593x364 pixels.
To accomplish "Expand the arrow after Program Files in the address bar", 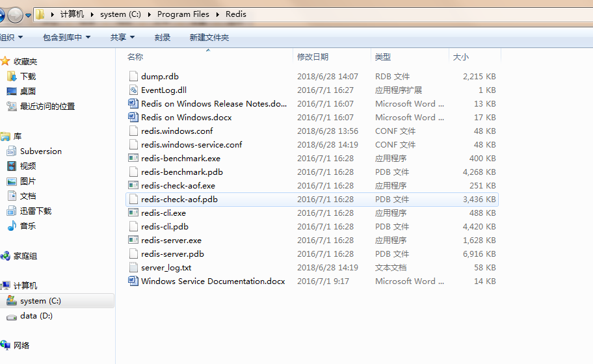I will (x=217, y=14).
